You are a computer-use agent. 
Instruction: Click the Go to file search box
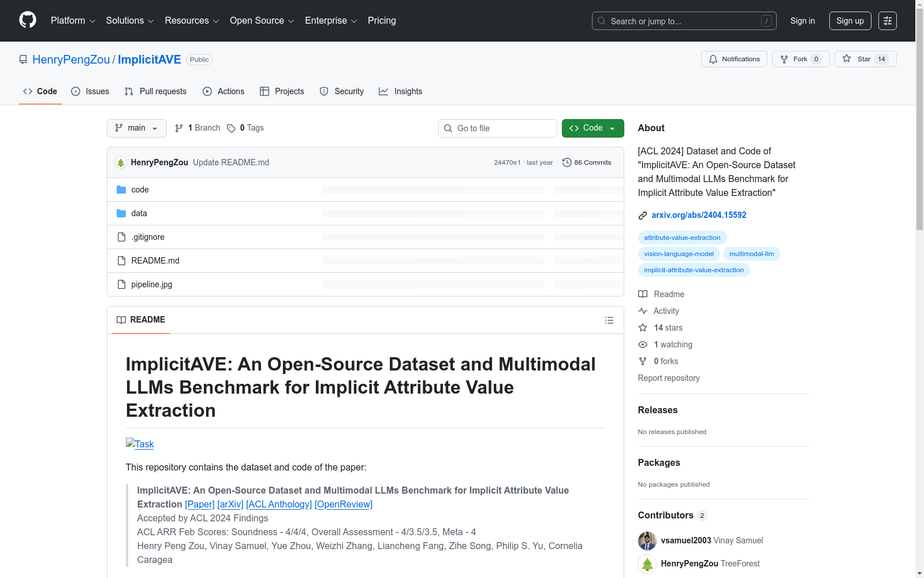click(x=498, y=128)
